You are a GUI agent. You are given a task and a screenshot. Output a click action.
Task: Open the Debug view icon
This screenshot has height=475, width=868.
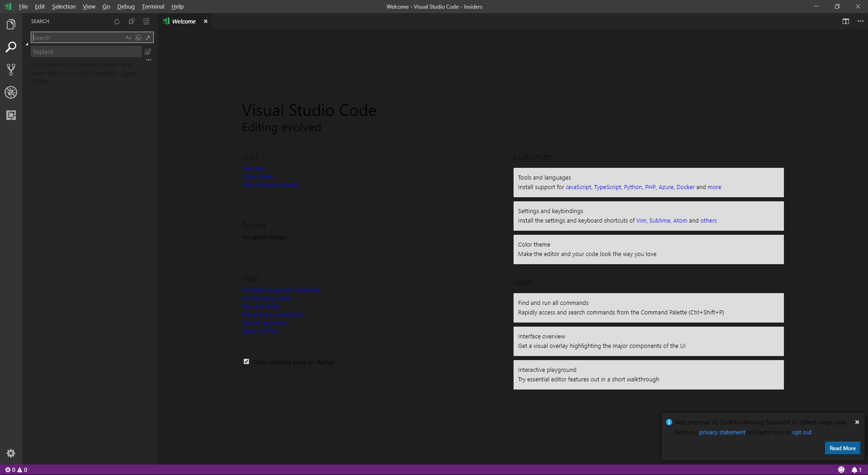click(x=11, y=92)
